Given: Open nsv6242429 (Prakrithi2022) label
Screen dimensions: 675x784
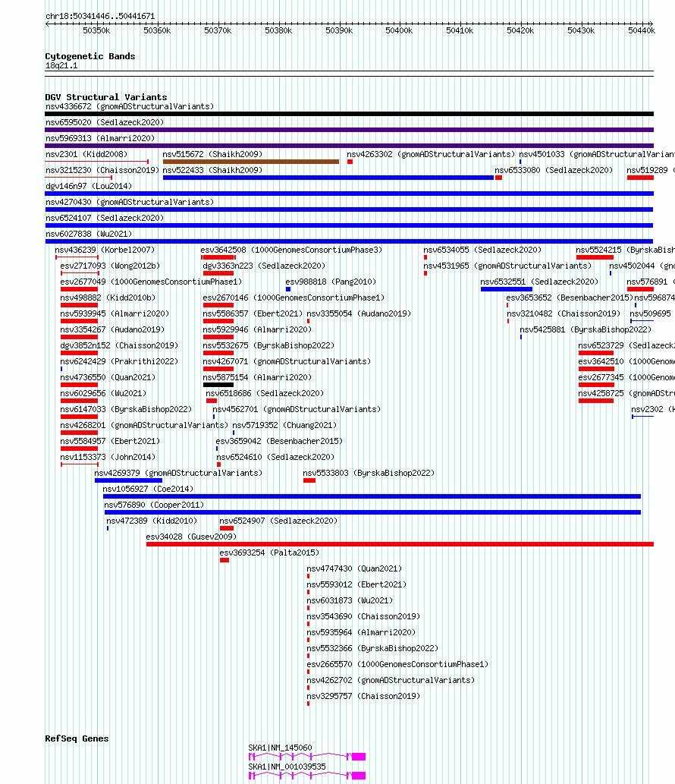Looking at the screenshot, I should click(119, 362).
